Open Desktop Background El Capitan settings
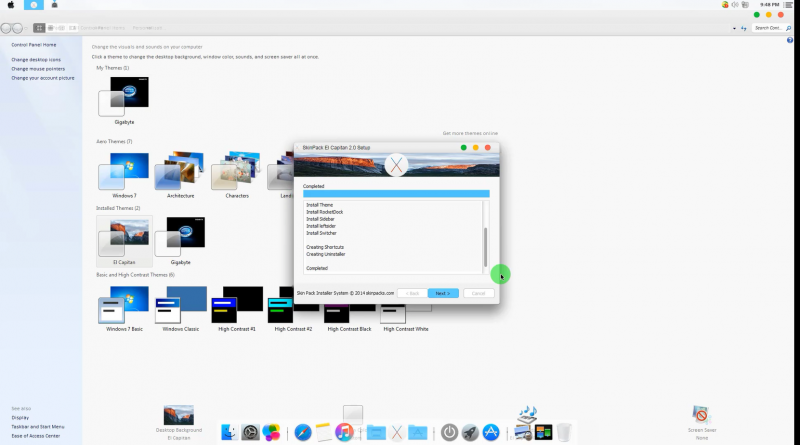 tap(179, 423)
